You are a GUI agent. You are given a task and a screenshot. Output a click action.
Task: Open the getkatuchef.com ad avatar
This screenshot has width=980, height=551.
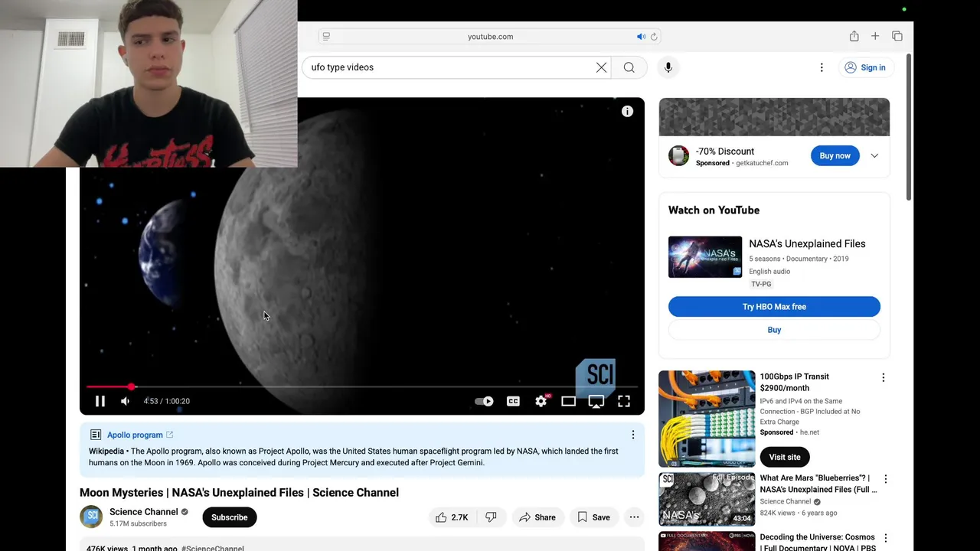coord(679,155)
